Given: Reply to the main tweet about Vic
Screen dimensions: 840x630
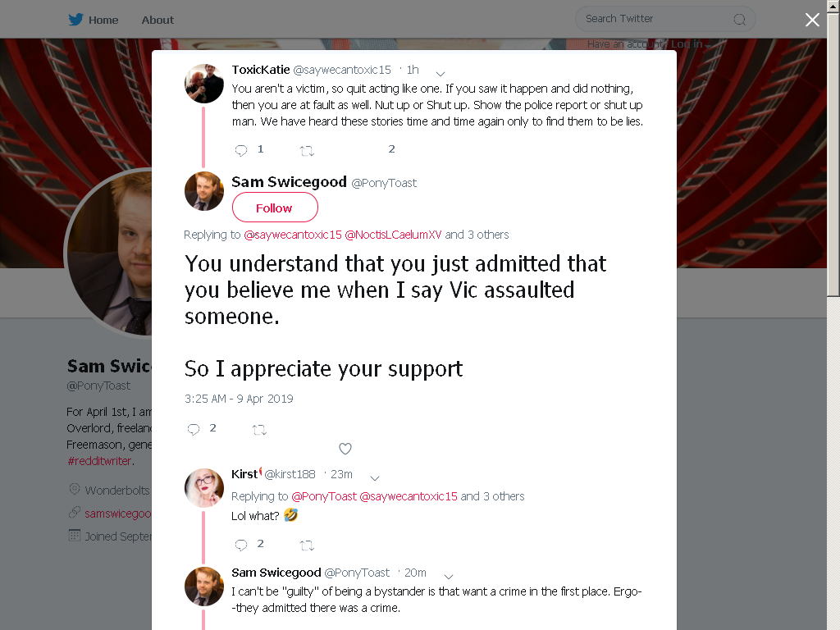Looking at the screenshot, I should pos(194,429).
